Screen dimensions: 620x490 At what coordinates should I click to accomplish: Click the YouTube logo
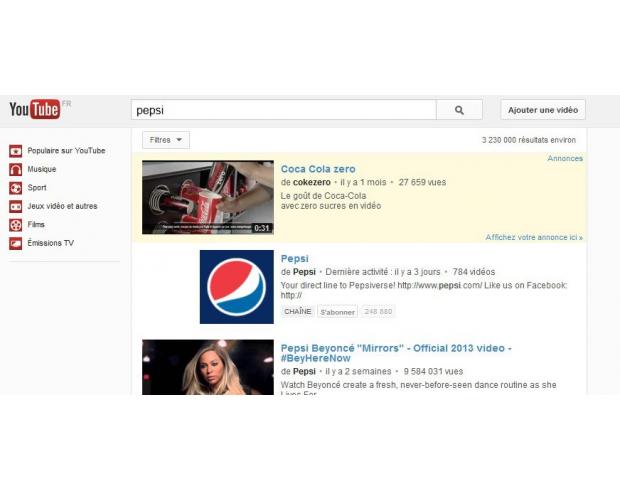35,110
